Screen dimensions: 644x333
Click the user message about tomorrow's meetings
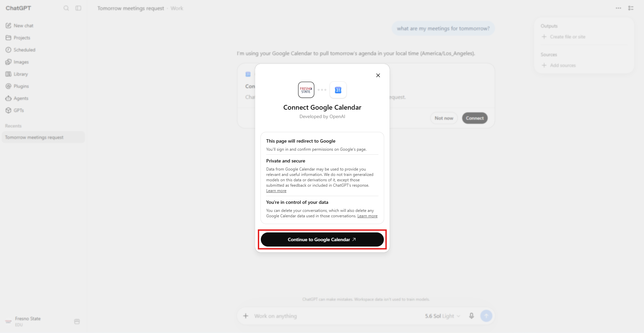443,29
